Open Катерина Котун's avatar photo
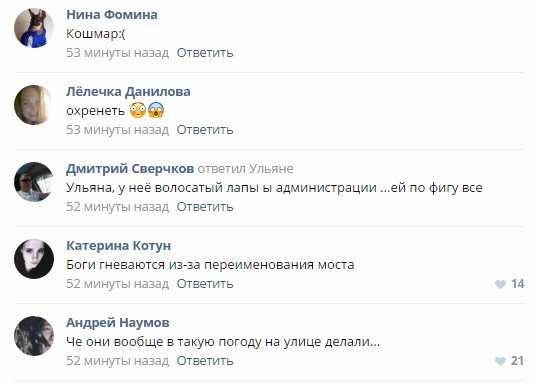 point(34,259)
